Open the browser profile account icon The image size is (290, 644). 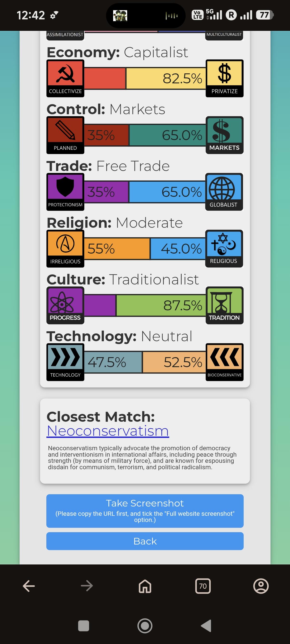(261, 586)
